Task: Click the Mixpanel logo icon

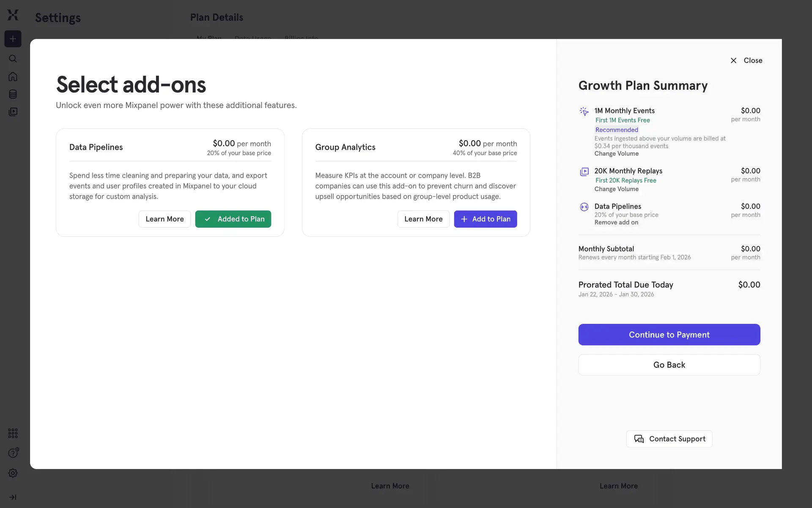Action: [13, 15]
